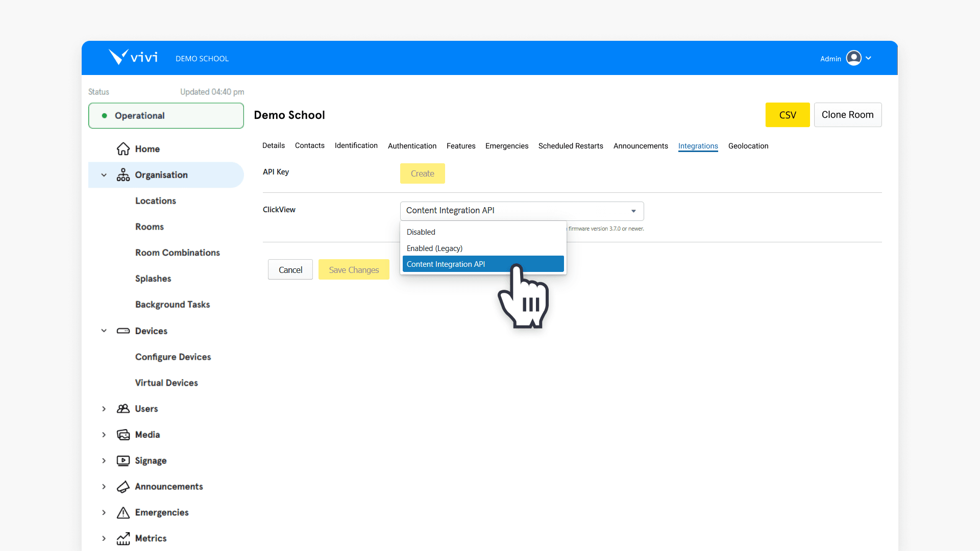
Task: Collapse the Organisation section
Action: [104, 174]
